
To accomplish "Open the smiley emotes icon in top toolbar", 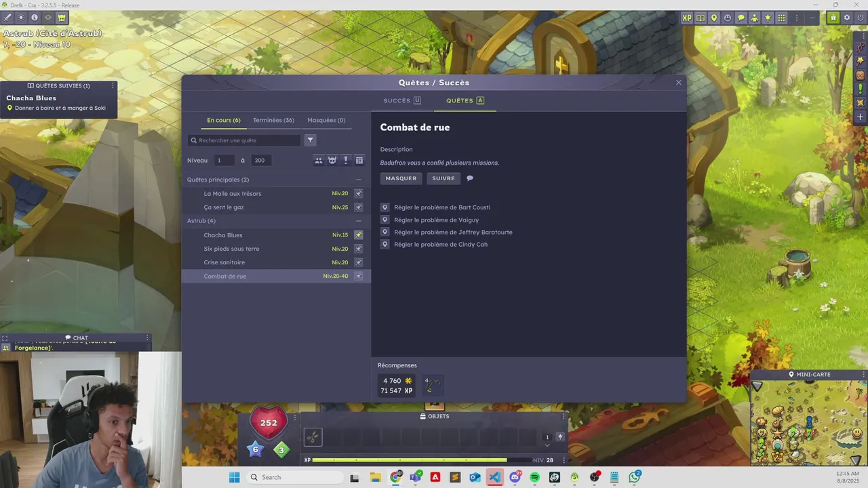I will pyautogui.click(x=728, y=18).
